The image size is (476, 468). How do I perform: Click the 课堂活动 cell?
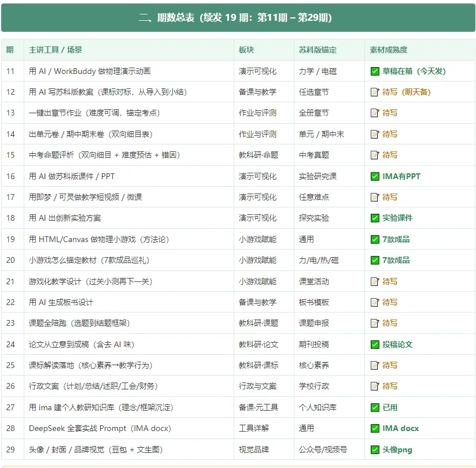coord(329,281)
